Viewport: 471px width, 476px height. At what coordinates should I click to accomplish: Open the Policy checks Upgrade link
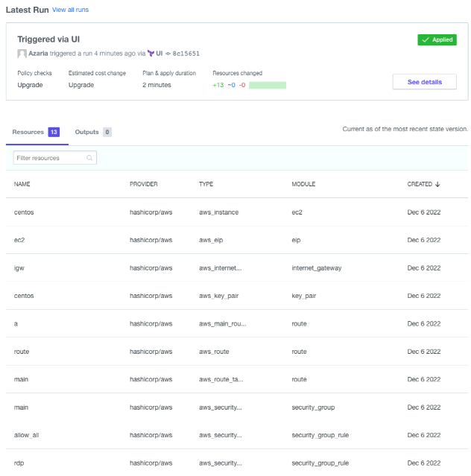click(x=30, y=85)
